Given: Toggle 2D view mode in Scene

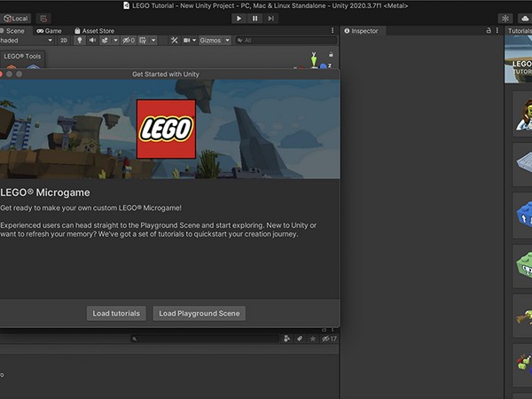Looking at the screenshot, I should [64, 40].
